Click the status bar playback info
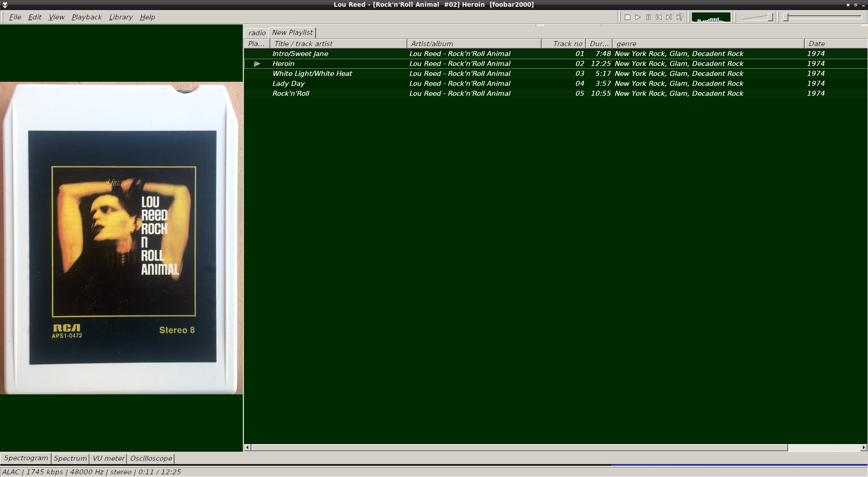Screen dimensions: 868x477 (x=91, y=472)
